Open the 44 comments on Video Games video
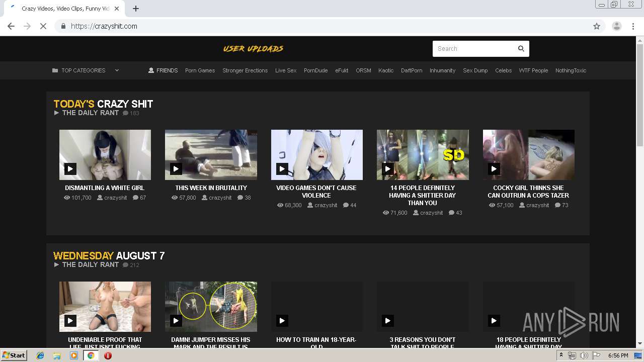This screenshot has height=362, width=644. (350, 205)
